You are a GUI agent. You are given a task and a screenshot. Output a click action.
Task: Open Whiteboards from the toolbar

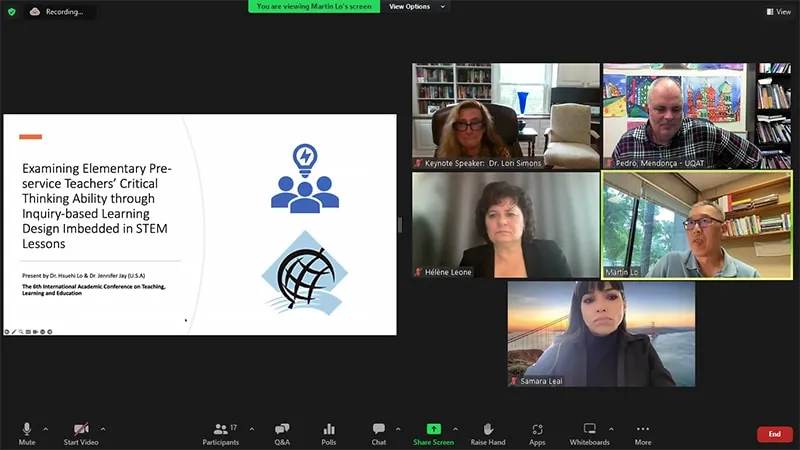pyautogui.click(x=589, y=432)
